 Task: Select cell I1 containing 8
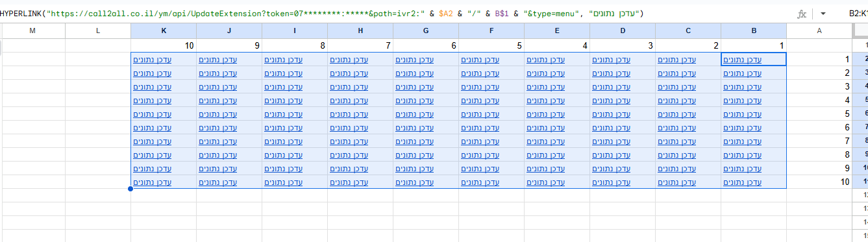click(x=295, y=45)
